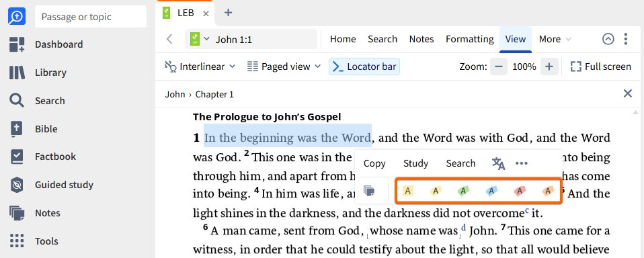Enter Full screen mode
The image size is (644, 258).
coord(600,67)
